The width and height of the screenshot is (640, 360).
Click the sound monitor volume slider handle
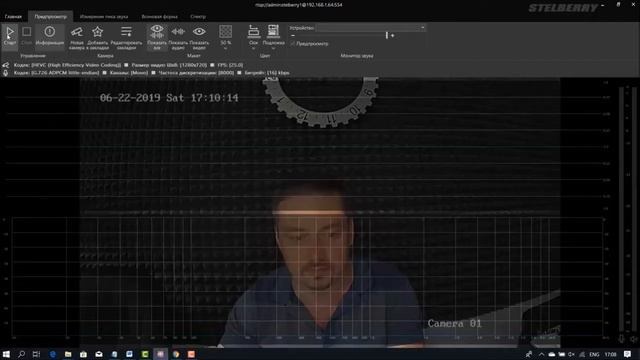click(387, 36)
